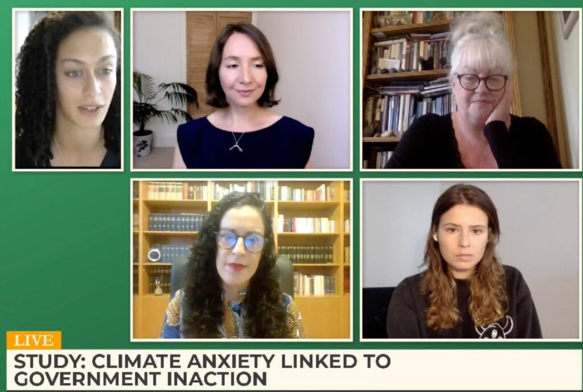Select the curly-haired speaker's video tile in the top-left
Screen dimensions: 583x392
pyautogui.click(x=68, y=89)
